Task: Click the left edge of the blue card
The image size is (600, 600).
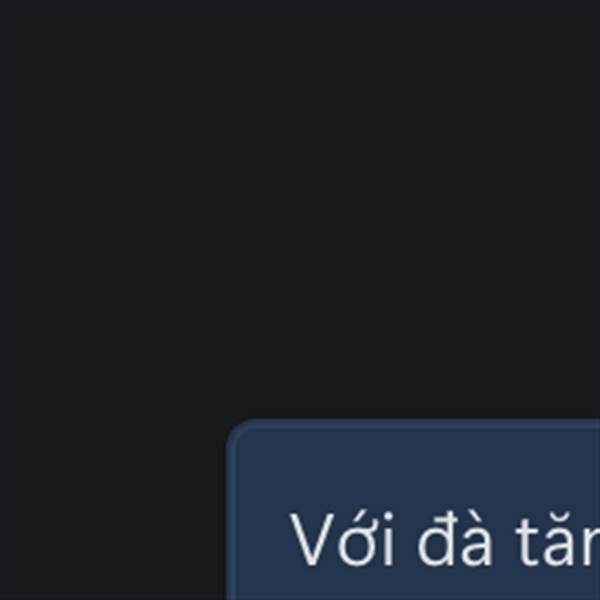Action: click(x=229, y=522)
